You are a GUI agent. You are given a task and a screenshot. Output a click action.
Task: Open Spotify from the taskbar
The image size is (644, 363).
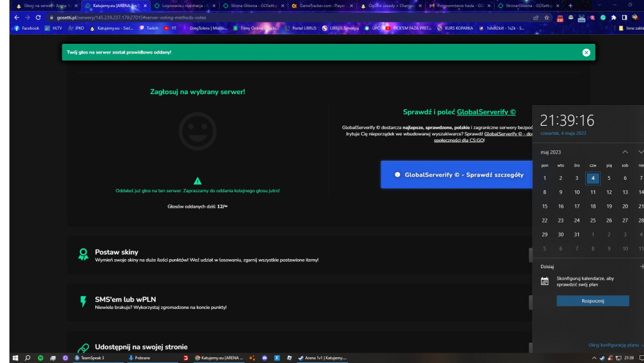40,358
